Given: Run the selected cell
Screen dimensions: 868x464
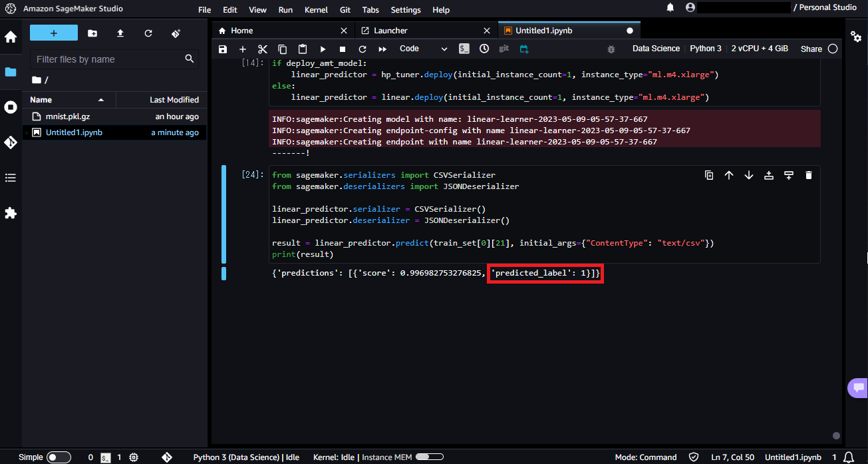Looking at the screenshot, I should point(323,49).
